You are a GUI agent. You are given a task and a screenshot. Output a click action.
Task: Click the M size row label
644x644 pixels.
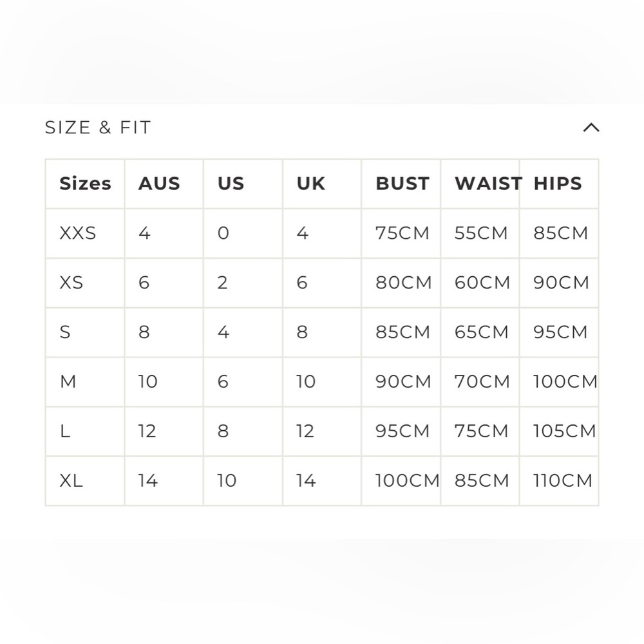tap(68, 381)
